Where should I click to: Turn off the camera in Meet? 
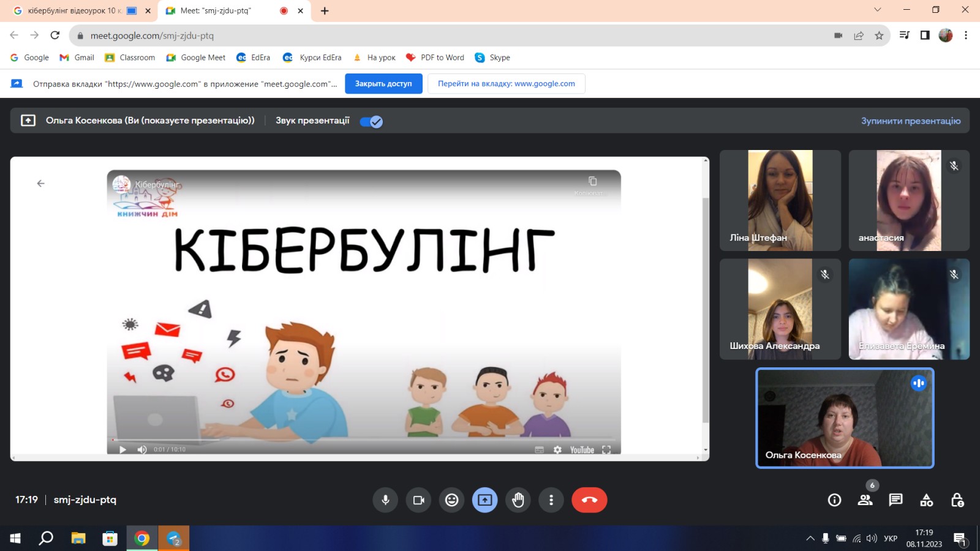point(419,500)
